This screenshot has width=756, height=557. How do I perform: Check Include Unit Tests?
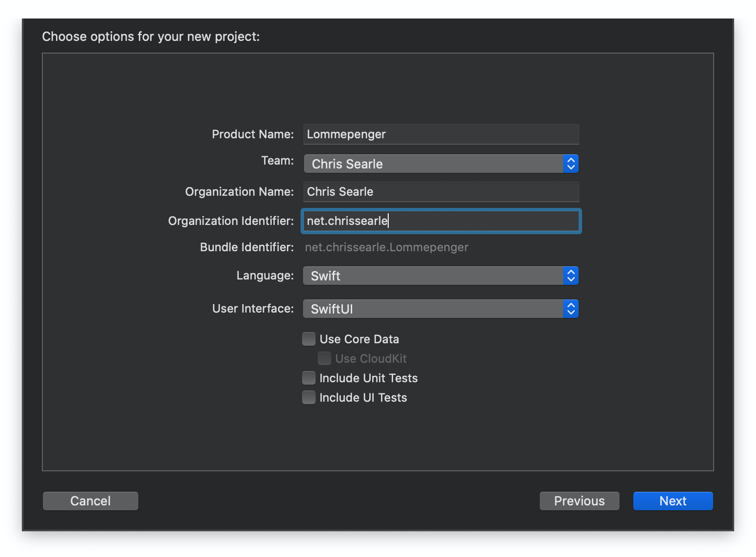tap(309, 377)
